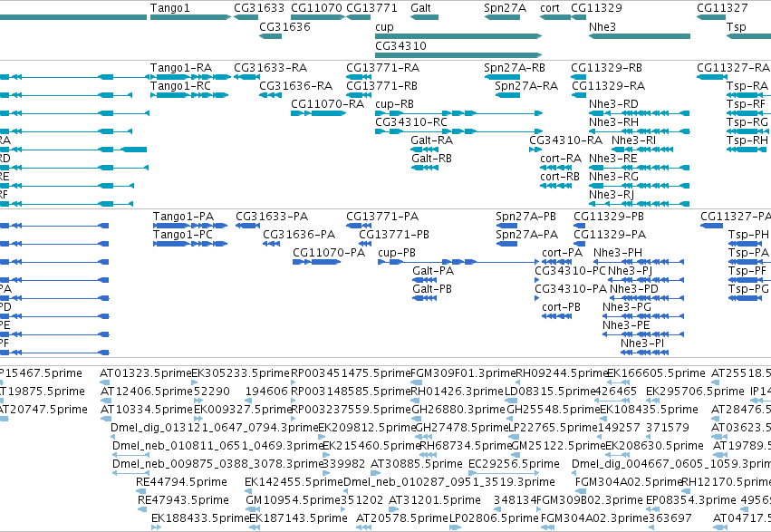
Task: Select the Nhe3-RJ transcript label
Action: point(612,195)
